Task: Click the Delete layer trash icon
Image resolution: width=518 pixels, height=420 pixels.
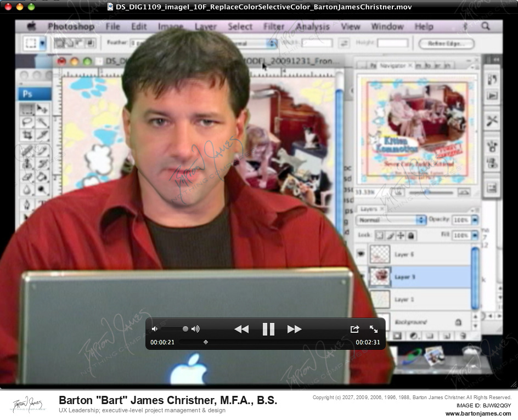Action: (463, 336)
